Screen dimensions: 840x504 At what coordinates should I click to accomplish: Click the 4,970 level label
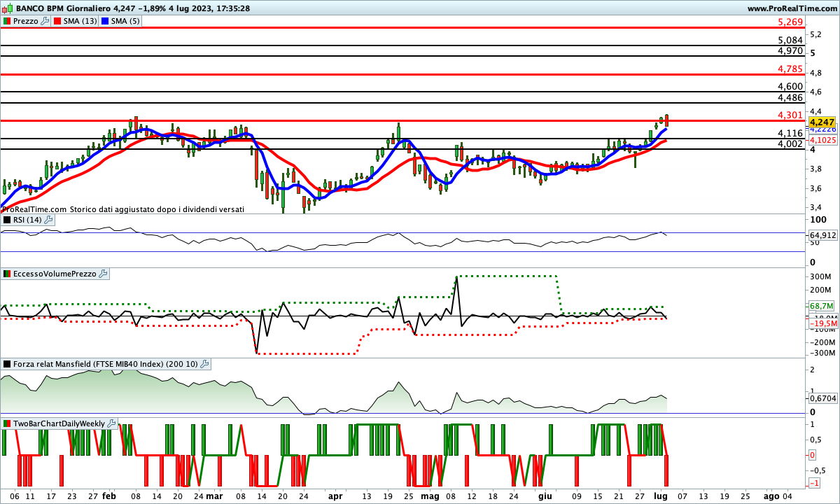coord(790,51)
